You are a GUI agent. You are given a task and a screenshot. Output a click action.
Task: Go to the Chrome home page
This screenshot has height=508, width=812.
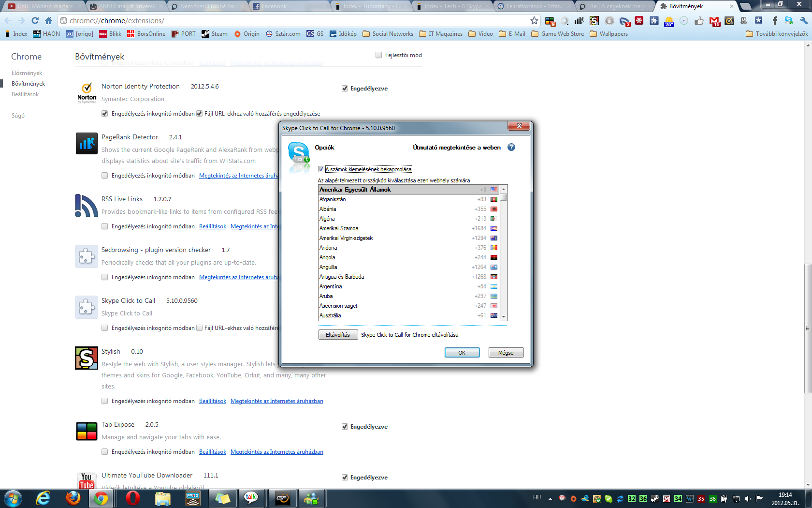click(x=48, y=21)
